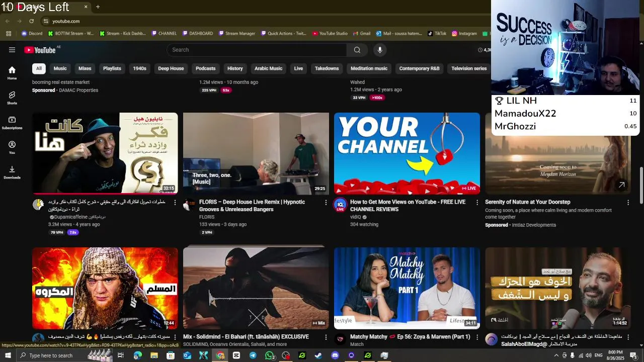Open Outlook from the taskbar
The image size is (644, 362).
(x=187, y=355)
